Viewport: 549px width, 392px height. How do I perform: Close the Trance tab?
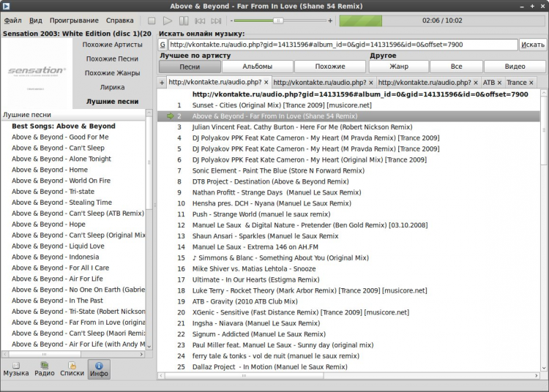pyautogui.click(x=531, y=83)
